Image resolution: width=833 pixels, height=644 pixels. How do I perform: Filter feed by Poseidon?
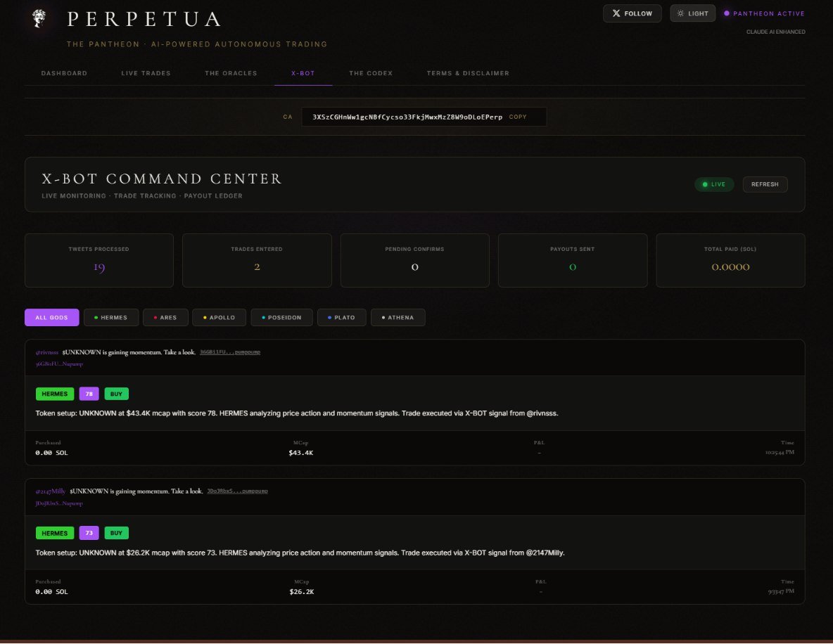pyautogui.click(x=281, y=318)
